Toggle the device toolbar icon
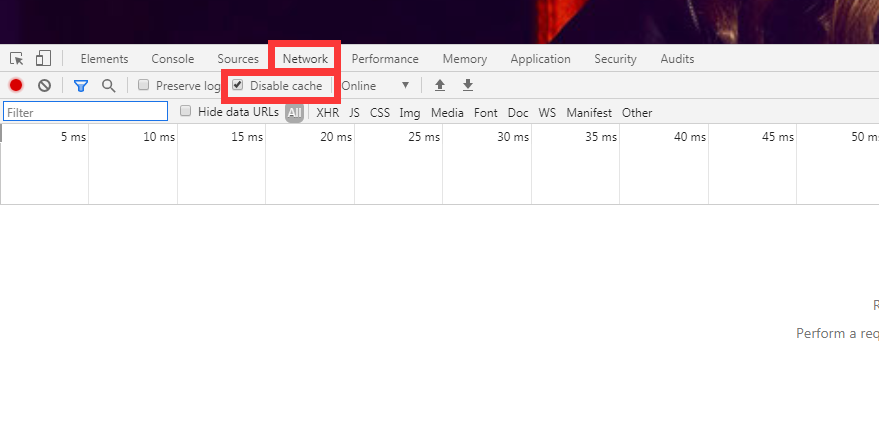The width and height of the screenshot is (879, 430). tap(43, 59)
